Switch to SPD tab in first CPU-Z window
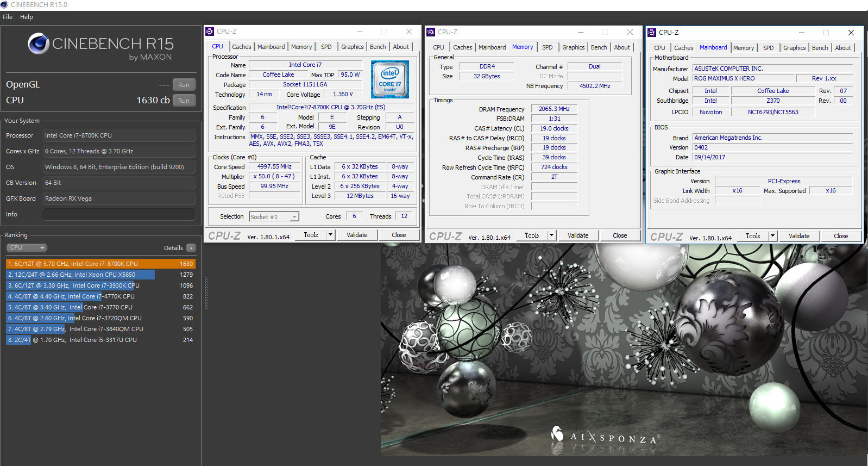868x466 pixels. tap(326, 47)
